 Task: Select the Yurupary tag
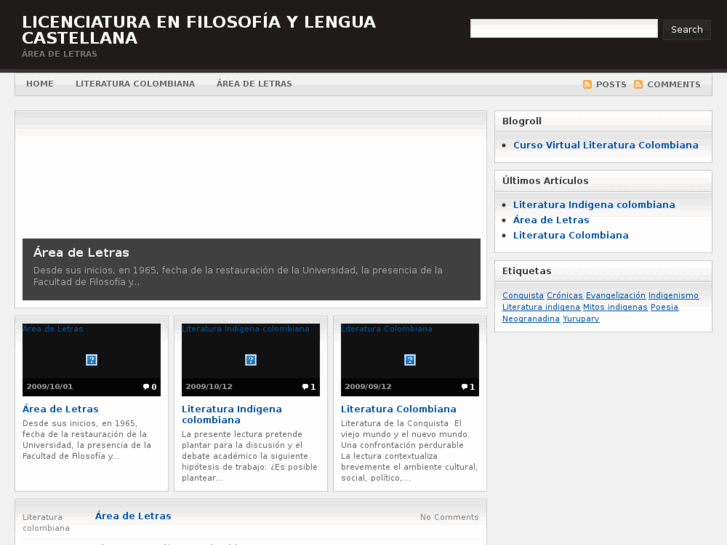[x=581, y=319]
